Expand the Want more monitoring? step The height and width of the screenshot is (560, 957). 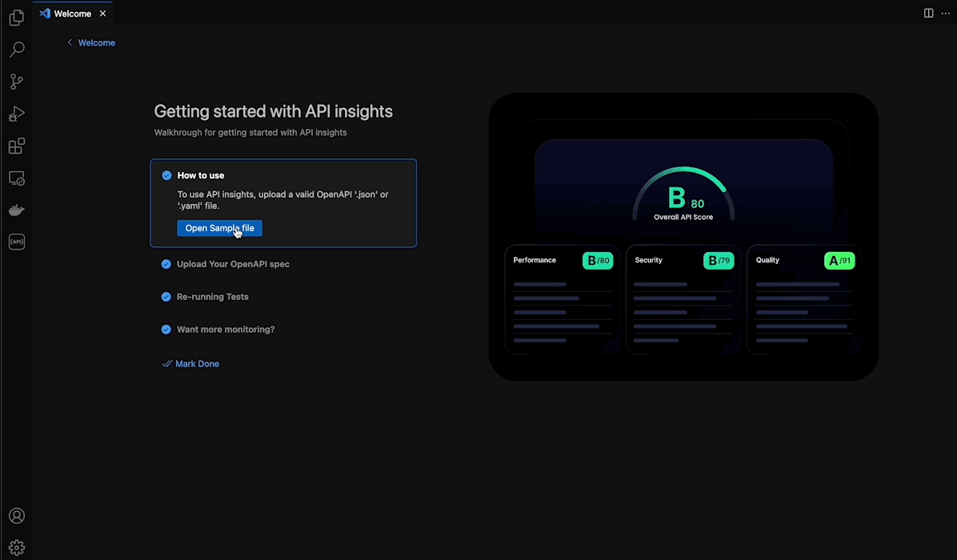click(x=226, y=329)
